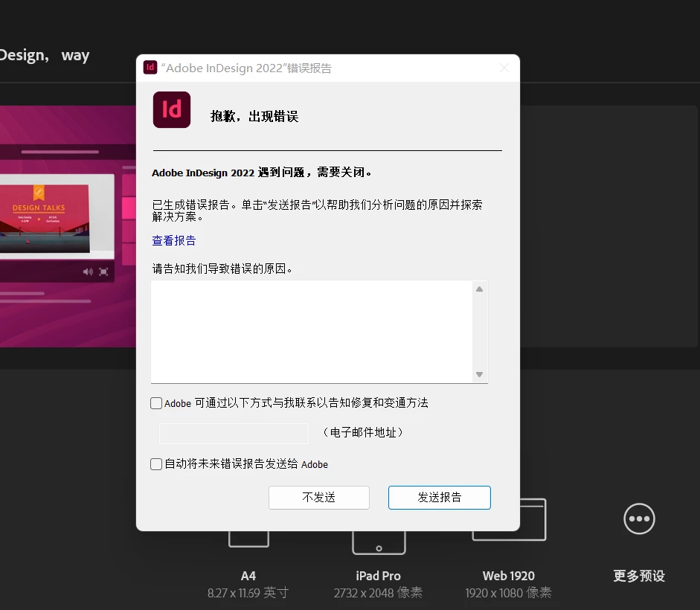
Task: Open 更多预设 circle icon
Action: 639,519
